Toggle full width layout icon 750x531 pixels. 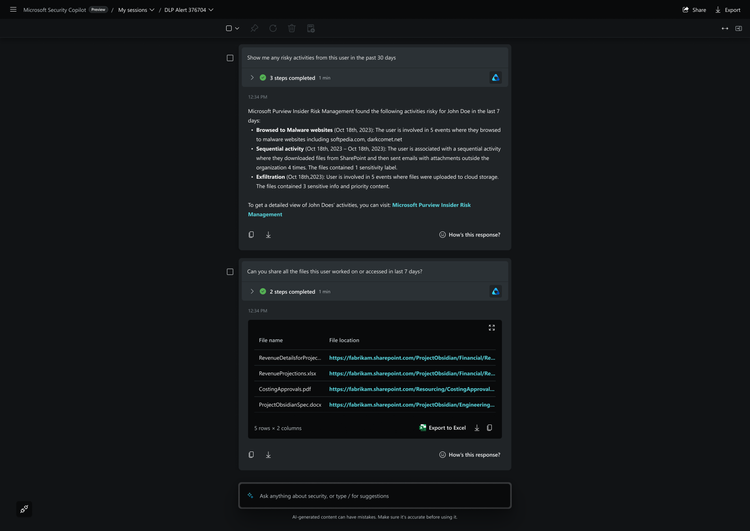(724, 28)
